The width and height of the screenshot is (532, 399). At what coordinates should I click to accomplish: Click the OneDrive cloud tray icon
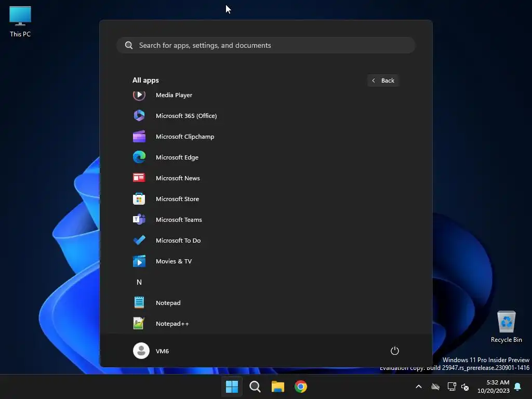pyautogui.click(x=435, y=387)
